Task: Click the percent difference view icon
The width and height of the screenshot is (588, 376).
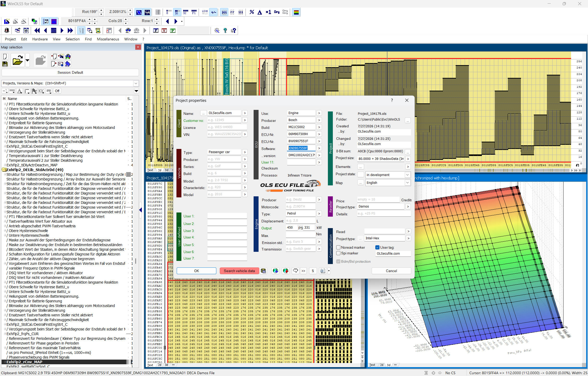Action: 252,12
